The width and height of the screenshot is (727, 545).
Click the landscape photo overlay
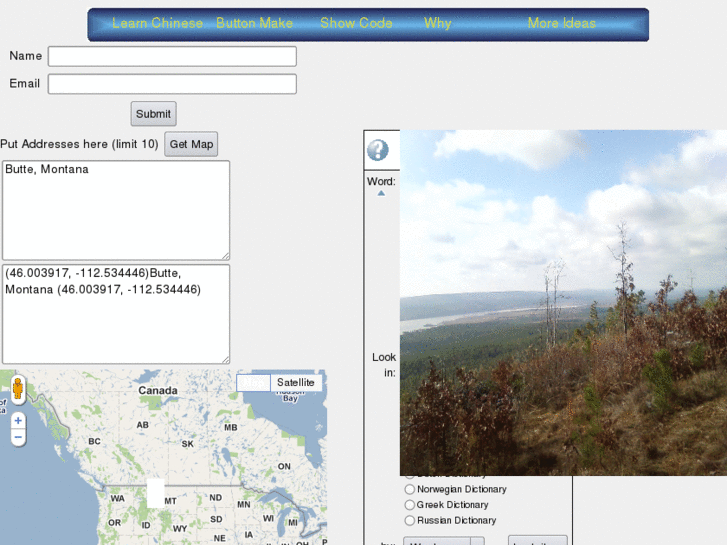563,302
